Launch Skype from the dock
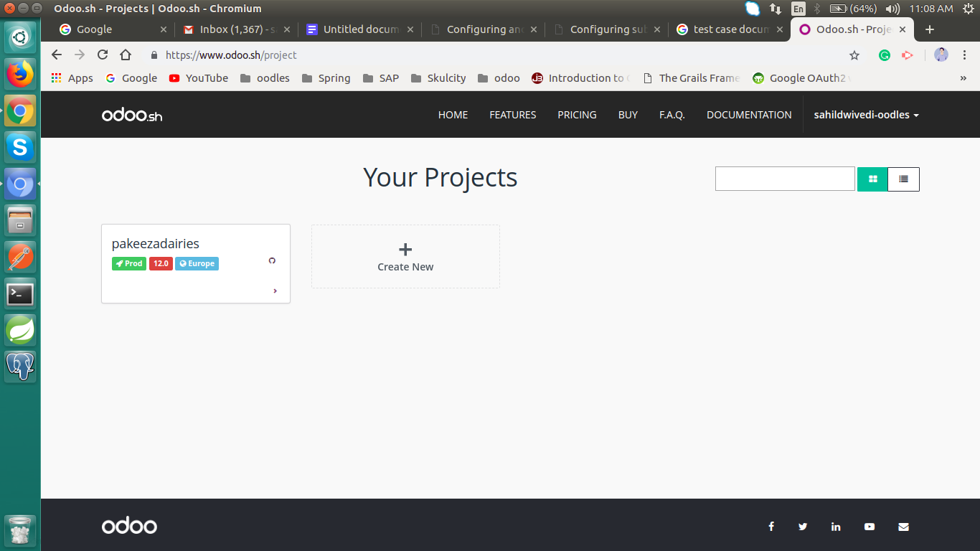This screenshot has width=980, height=551. (x=20, y=147)
